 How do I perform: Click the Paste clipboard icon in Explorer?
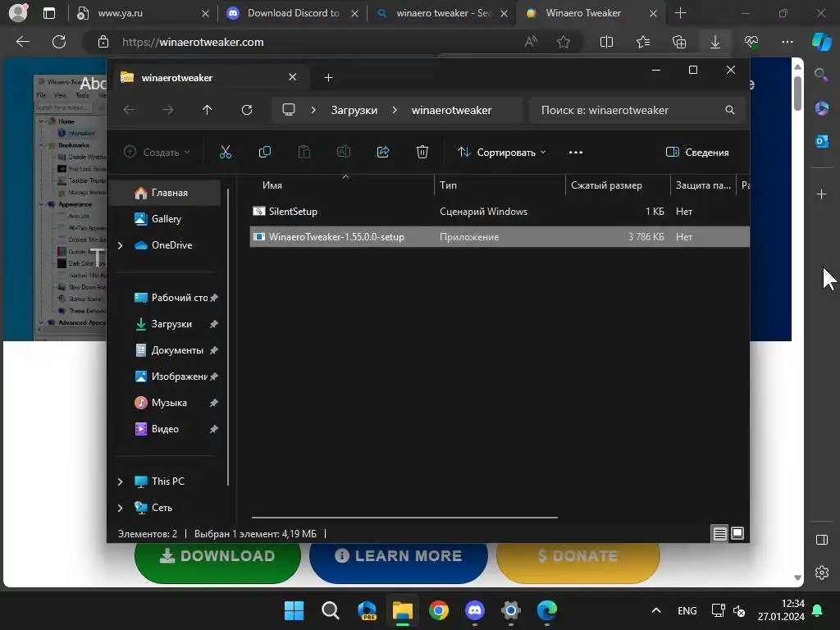pos(304,152)
